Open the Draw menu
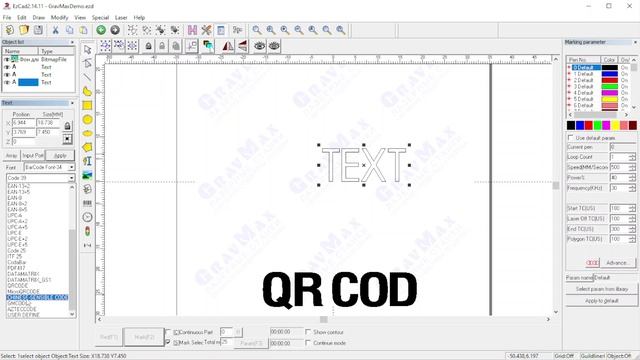The height and width of the screenshot is (360, 640). tap(39, 18)
